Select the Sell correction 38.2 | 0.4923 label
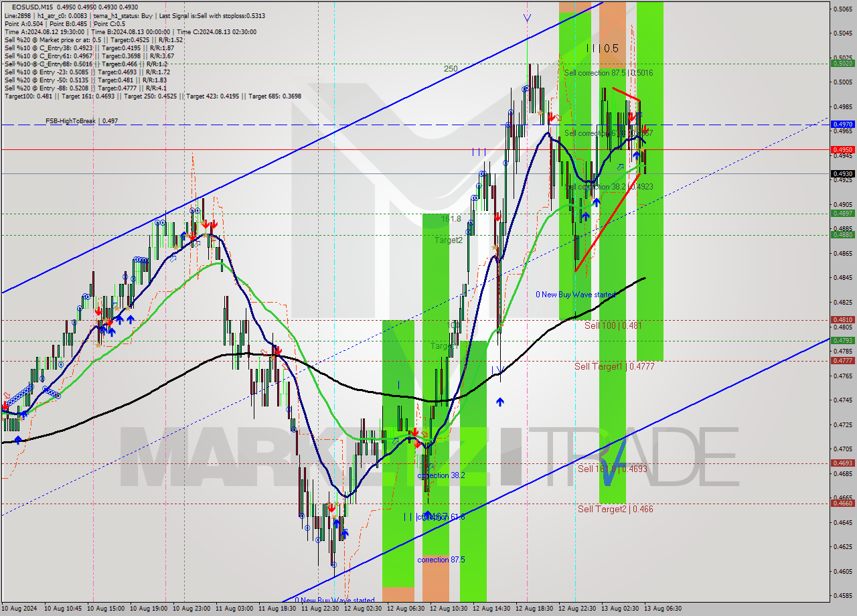The image size is (857, 616). click(x=609, y=187)
